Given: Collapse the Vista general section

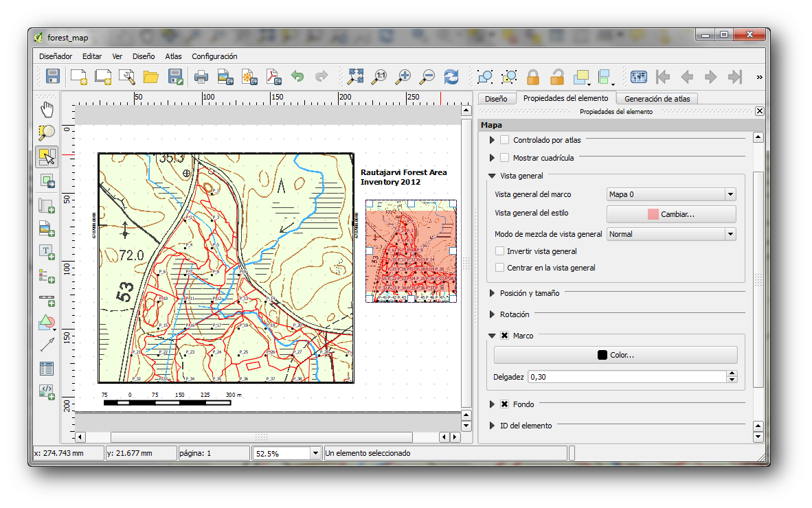Looking at the screenshot, I should pos(492,176).
